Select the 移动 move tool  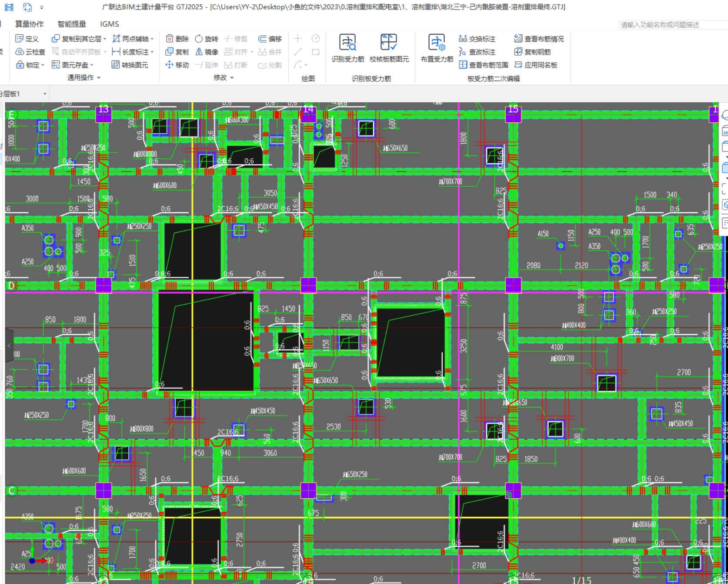tap(177, 65)
